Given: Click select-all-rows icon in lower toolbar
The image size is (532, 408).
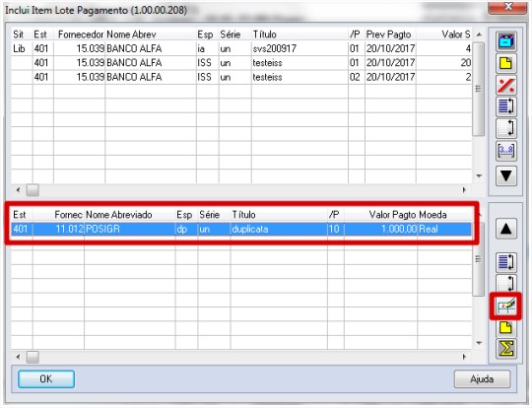Looking at the screenshot, I should 505,262.
